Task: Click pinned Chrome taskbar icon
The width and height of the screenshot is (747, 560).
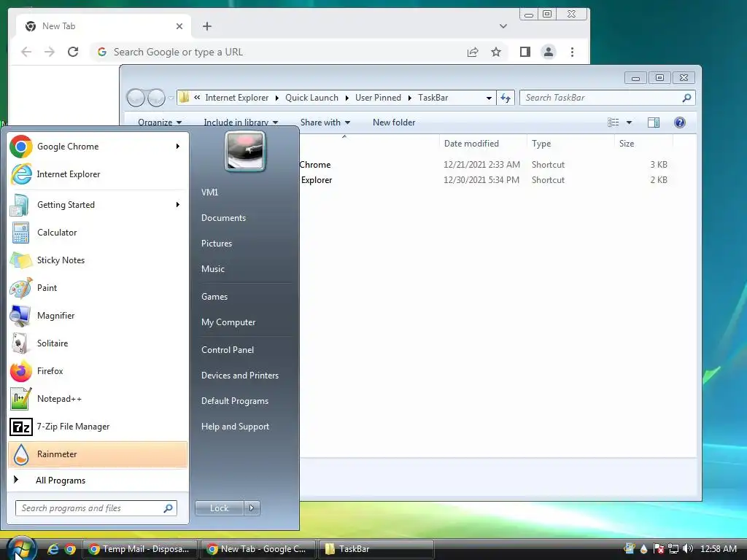Action: pos(70,549)
